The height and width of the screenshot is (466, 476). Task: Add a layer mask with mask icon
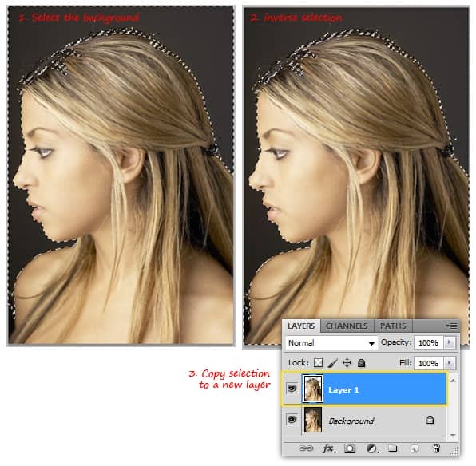pyautogui.click(x=350, y=448)
